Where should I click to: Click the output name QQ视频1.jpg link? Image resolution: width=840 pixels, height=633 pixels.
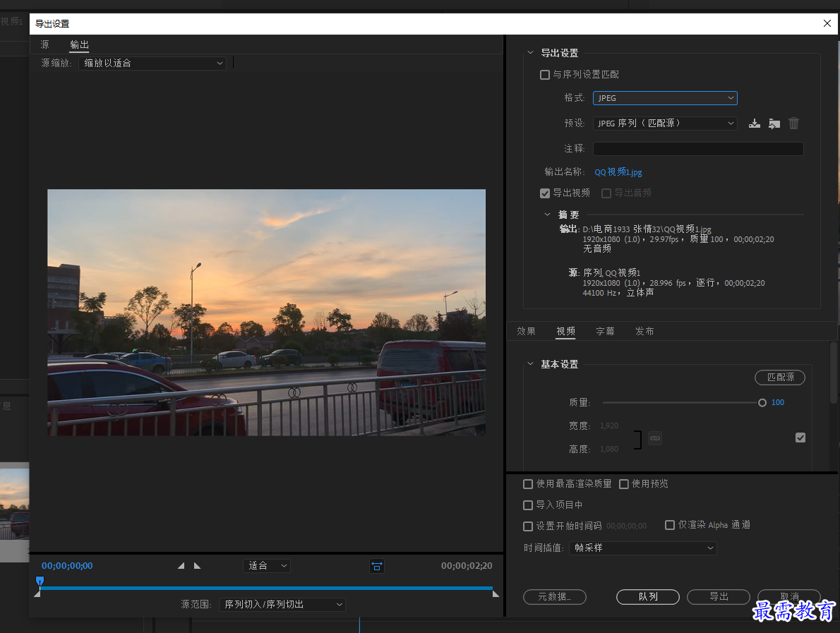pyautogui.click(x=618, y=172)
